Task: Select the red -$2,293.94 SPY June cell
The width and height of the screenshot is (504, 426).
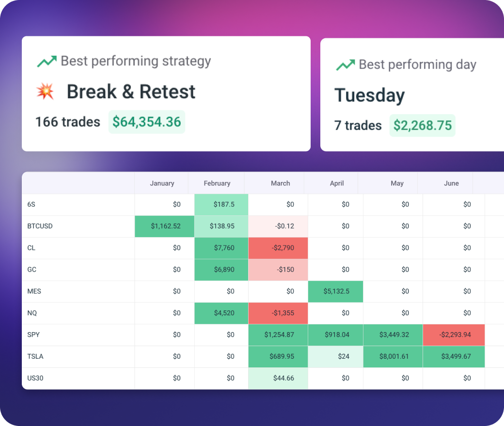Action: tap(454, 335)
